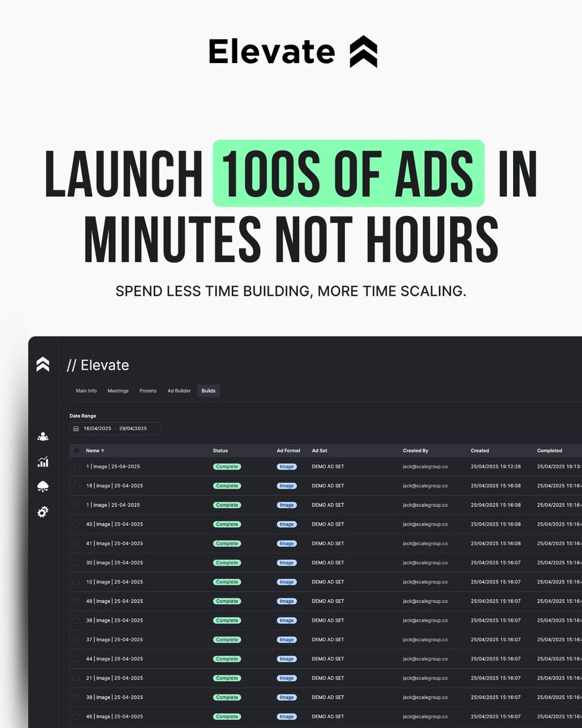Sort the table by the Name column
The width and height of the screenshot is (582, 728).
95,451
